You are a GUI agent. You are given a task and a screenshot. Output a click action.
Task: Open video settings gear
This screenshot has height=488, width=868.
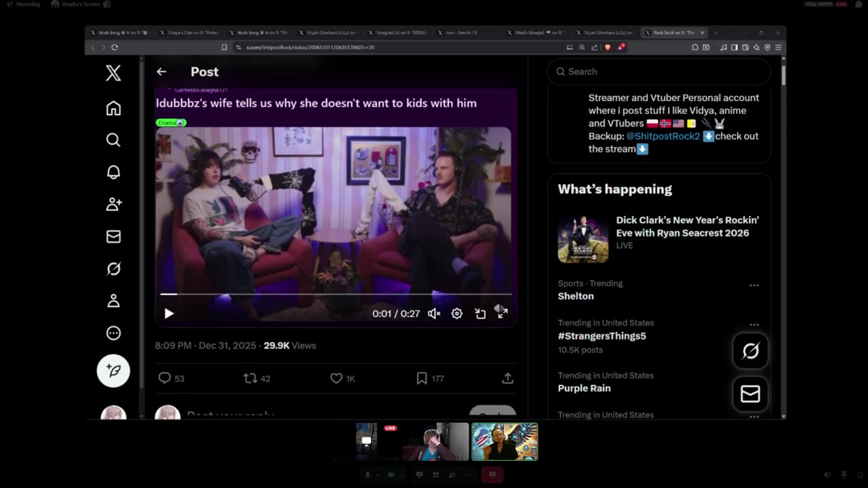click(x=457, y=313)
